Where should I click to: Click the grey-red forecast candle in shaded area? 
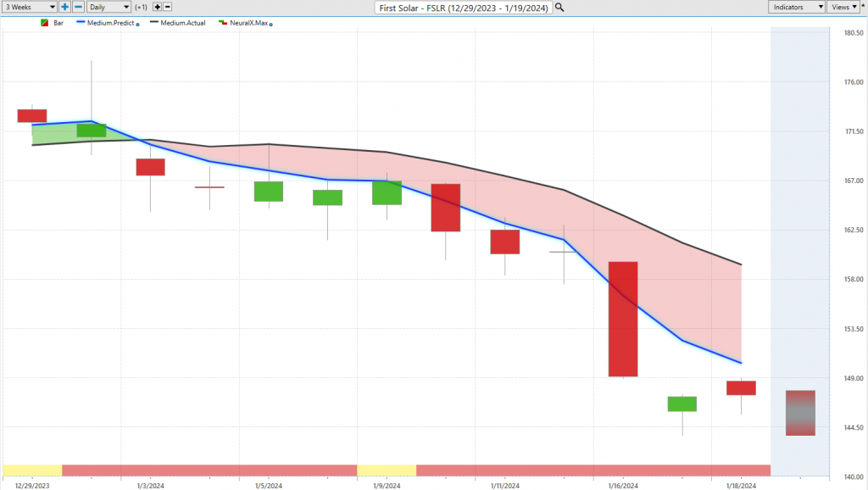(800, 413)
